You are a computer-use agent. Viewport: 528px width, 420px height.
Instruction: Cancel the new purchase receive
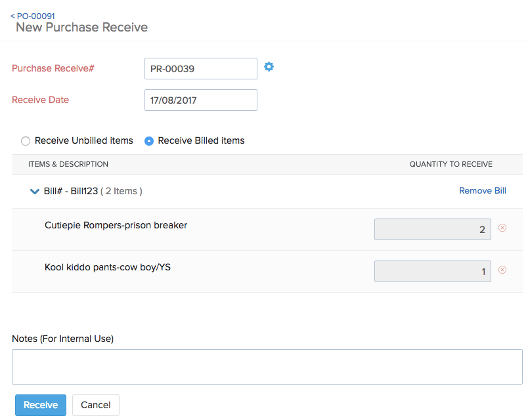point(95,405)
